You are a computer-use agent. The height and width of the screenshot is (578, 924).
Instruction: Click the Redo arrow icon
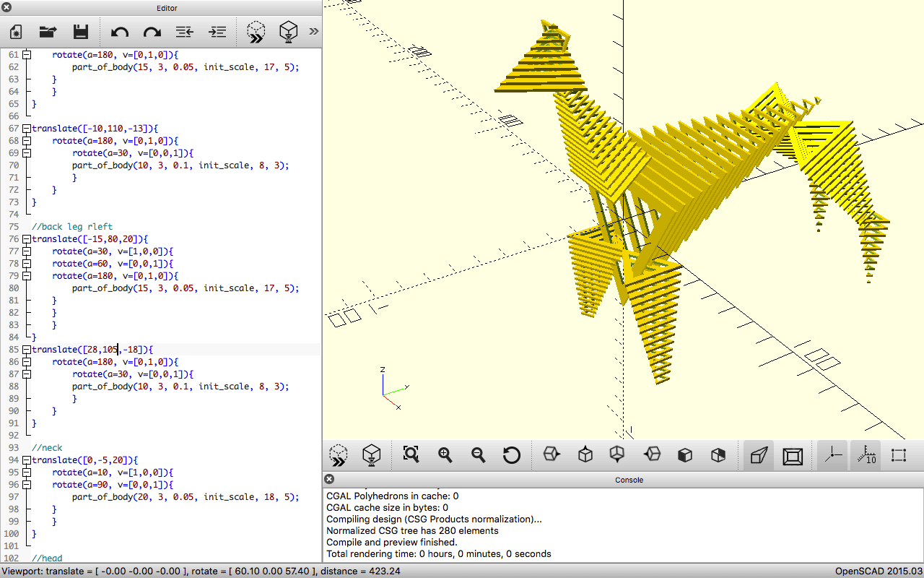click(152, 32)
